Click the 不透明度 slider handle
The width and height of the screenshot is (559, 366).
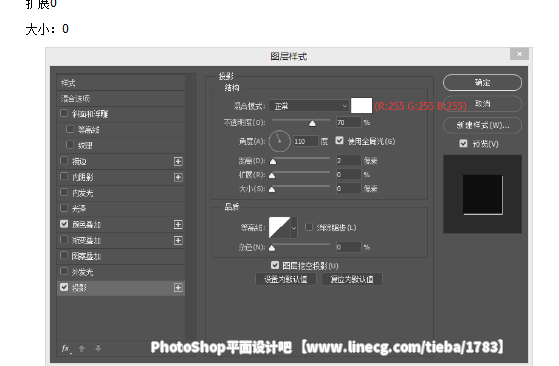point(312,123)
